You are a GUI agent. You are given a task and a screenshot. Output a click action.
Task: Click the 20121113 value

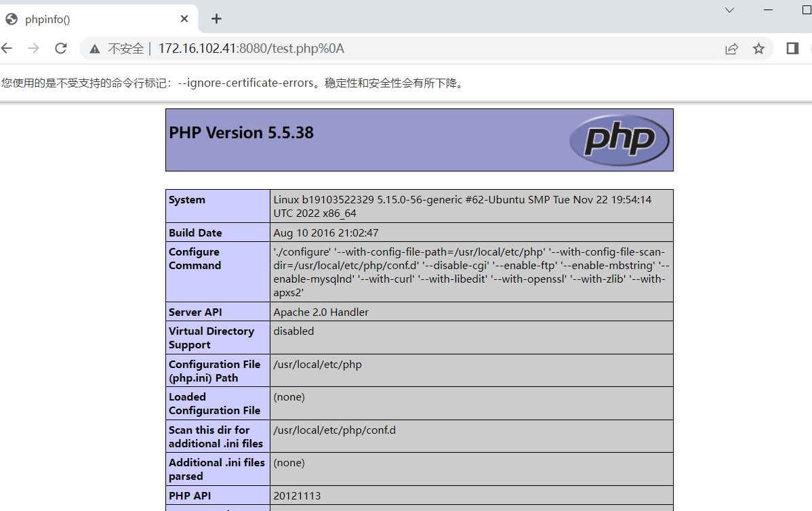[x=297, y=495]
